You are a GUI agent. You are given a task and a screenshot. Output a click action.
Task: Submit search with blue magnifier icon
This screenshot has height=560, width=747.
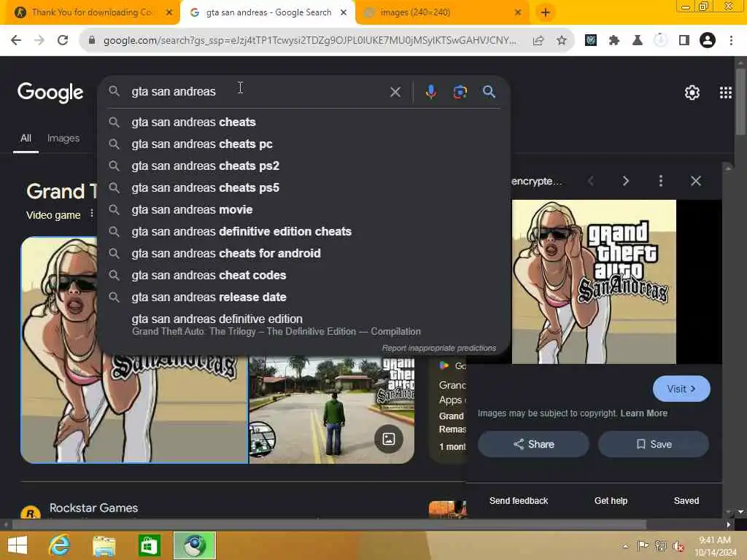click(x=489, y=91)
